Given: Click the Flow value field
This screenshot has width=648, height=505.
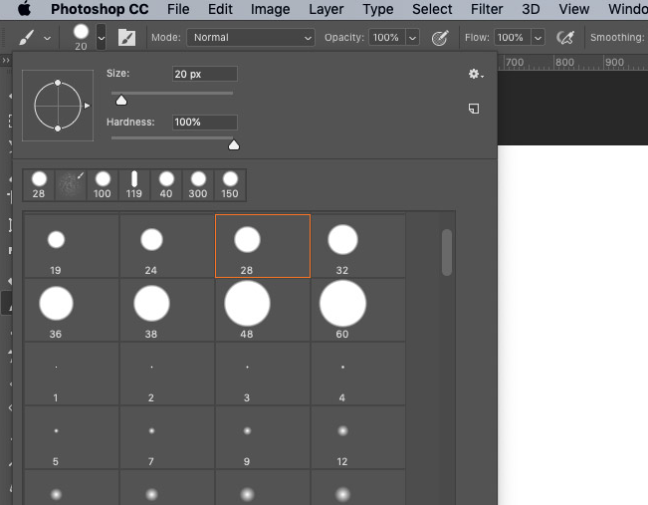Looking at the screenshot, I should [512, 38].
